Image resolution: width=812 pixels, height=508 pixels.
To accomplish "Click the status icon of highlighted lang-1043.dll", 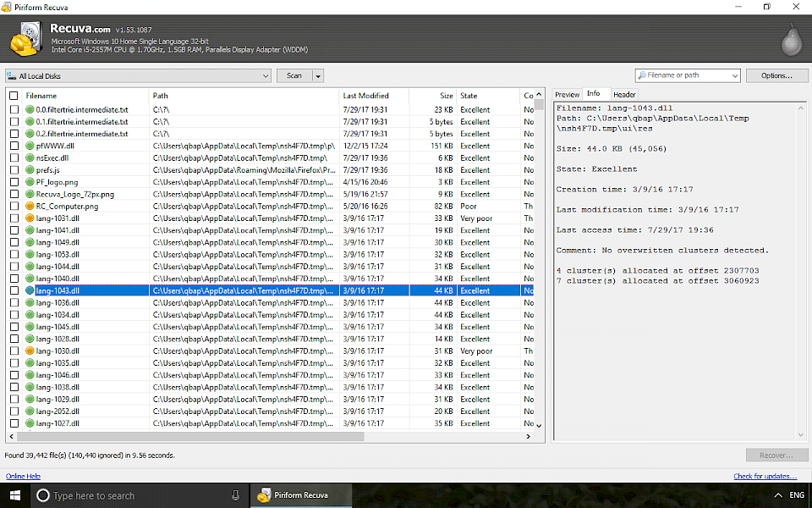I will pyautogui.click(x=30, y=290).
